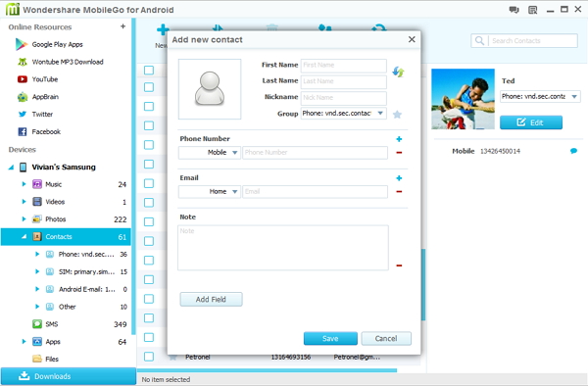Remove the email field
The width and height of the screenshot is (588, 386).
coord(399,191)
